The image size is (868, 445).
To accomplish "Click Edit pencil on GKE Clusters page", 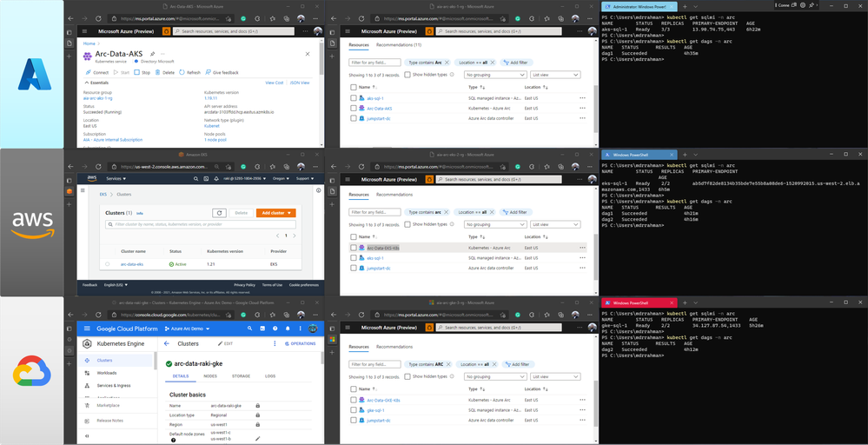I will coord(225,343).
